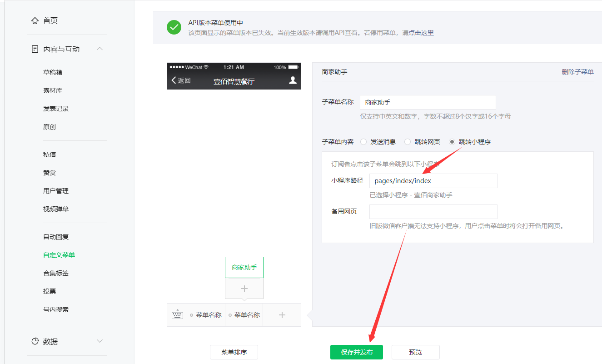Open 号内搜索 in sidebar

(x=56, y=309)
